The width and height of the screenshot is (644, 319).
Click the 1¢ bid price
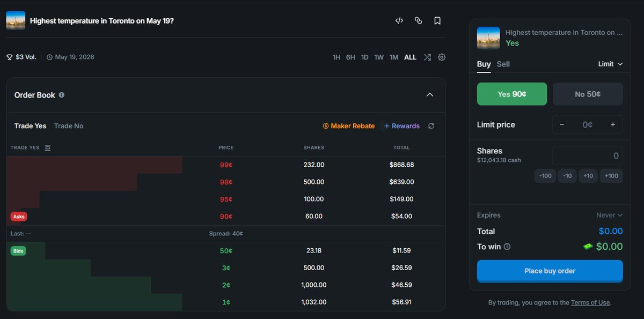(226, 302)
